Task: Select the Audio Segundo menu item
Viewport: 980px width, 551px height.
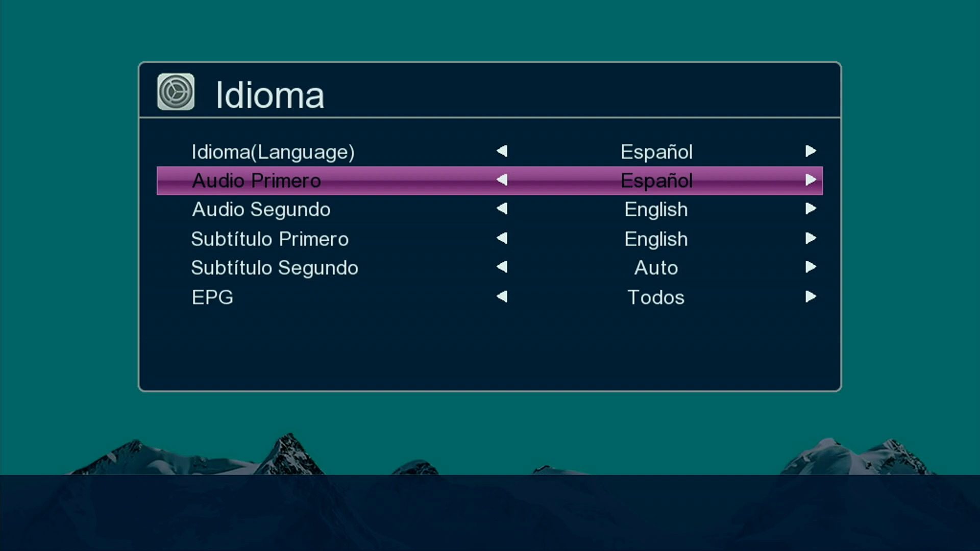Action: click(x=261, y=209)
